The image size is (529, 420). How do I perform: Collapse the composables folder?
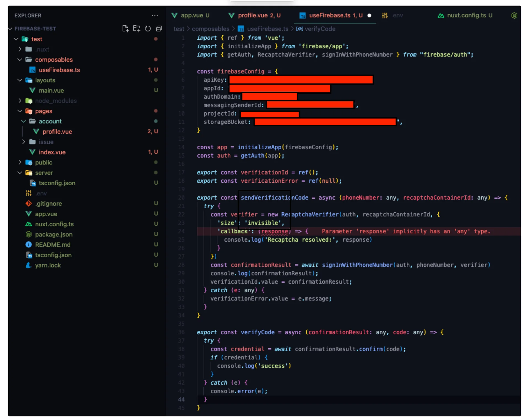[20, 59]
